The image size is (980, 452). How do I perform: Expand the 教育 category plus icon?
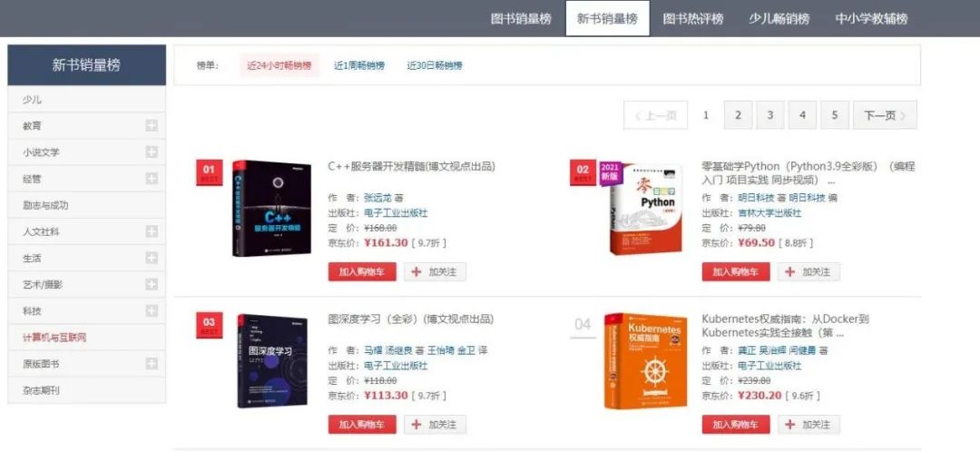click(x=152, y=125)
